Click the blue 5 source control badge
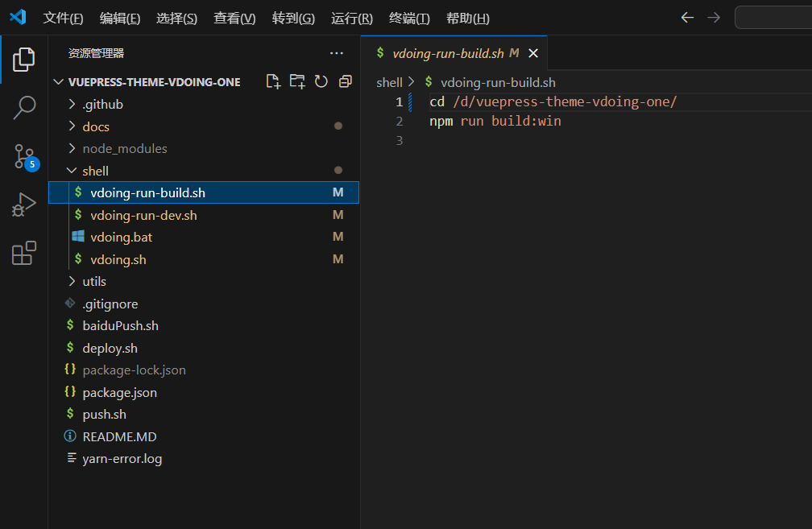 point(32,164)
